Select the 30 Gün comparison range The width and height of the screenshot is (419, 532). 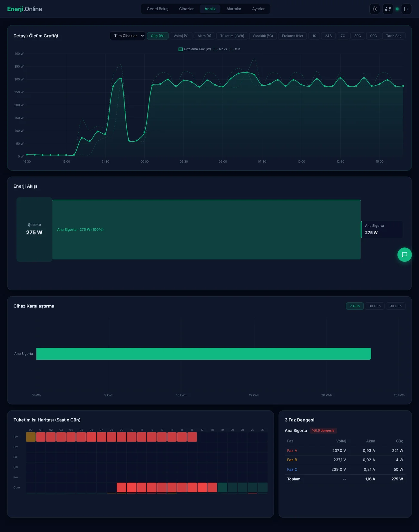point(375,306)
